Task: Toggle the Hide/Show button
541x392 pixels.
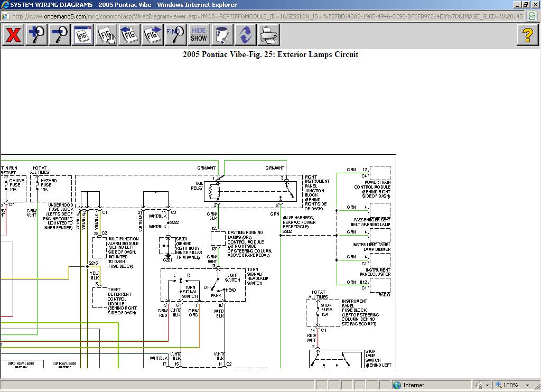Action: (x=199, y=35)
